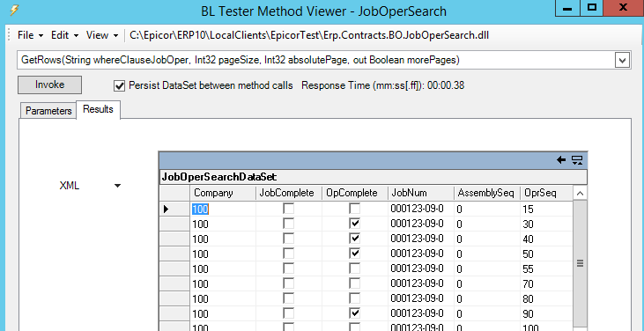Select OprSeq cell with value 90
The image size is (644, 331).
coord(546,313)
